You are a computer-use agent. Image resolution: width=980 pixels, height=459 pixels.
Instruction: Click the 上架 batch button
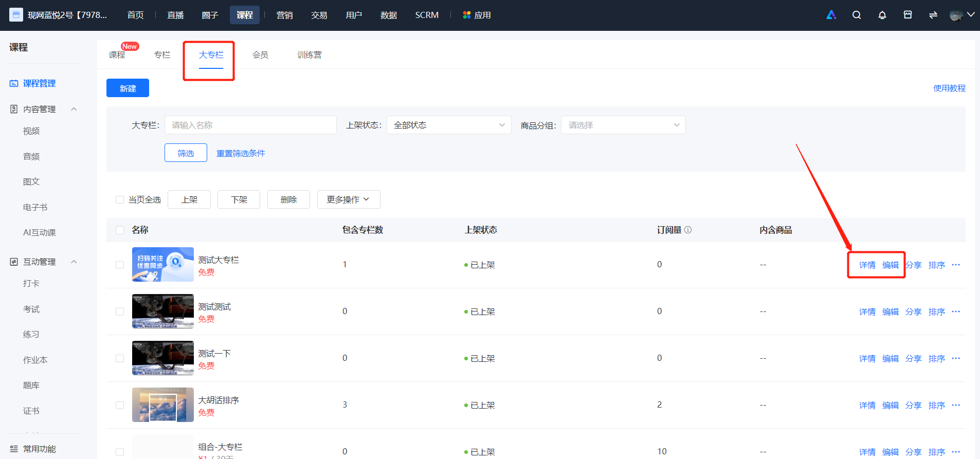(189, 199)
